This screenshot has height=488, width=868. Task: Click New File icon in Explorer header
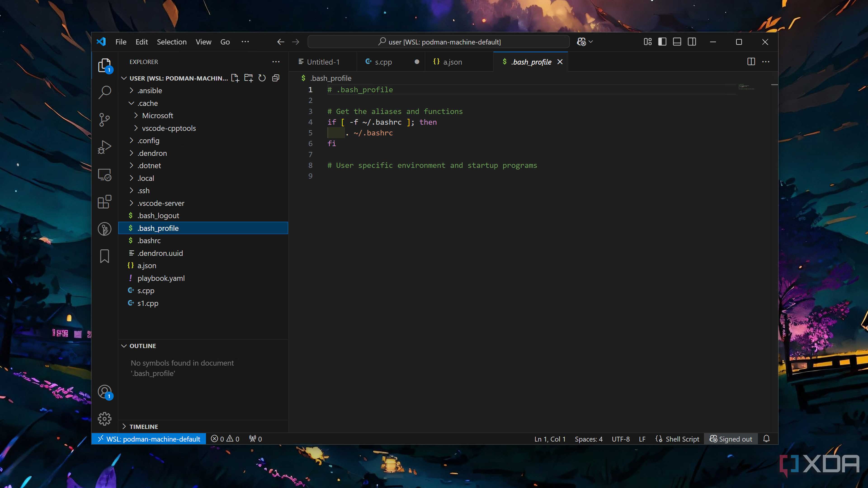[235, 78]
